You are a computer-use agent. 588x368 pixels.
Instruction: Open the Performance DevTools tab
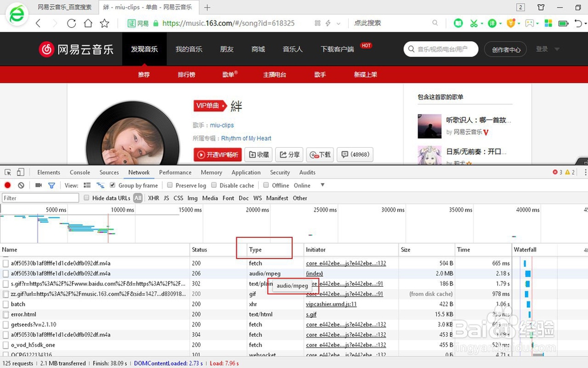(x=175, y=173)
